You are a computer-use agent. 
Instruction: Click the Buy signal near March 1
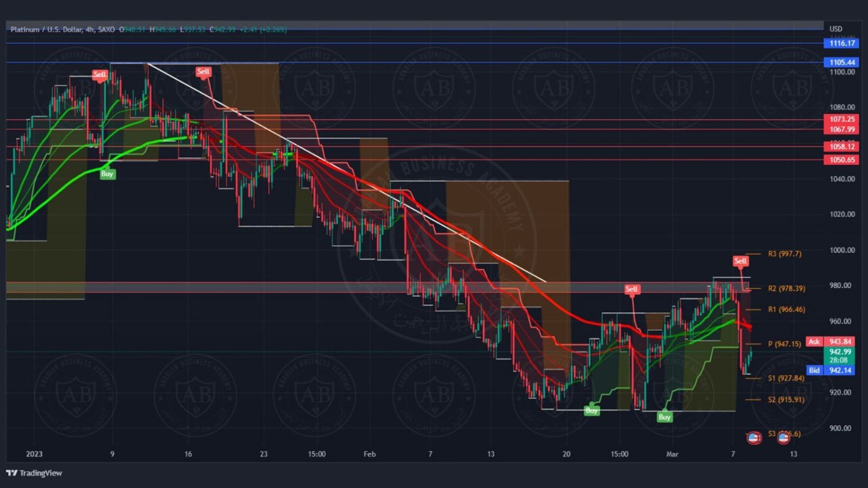coord(664,417)
